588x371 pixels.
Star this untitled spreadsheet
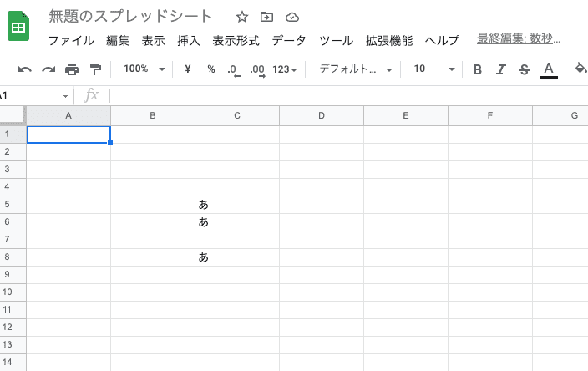click(242, 17)
